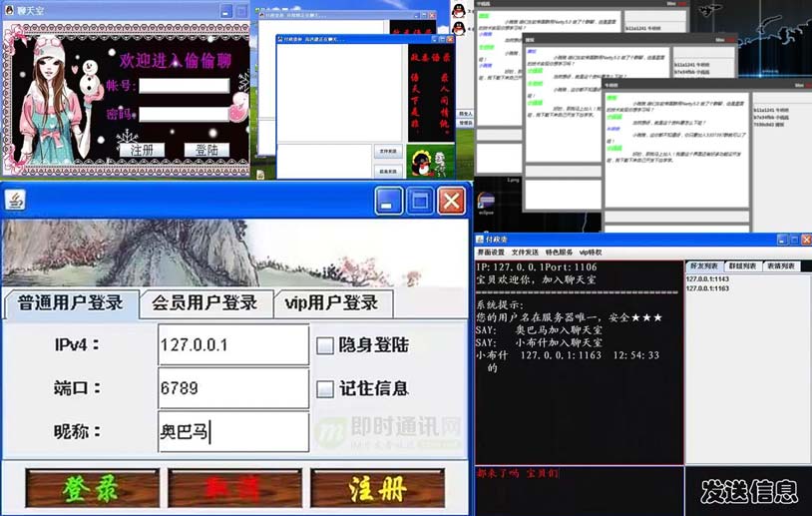Select the 表情列表 tab in chat window
Screen dimensions: 812x516
tap(781, 265)
